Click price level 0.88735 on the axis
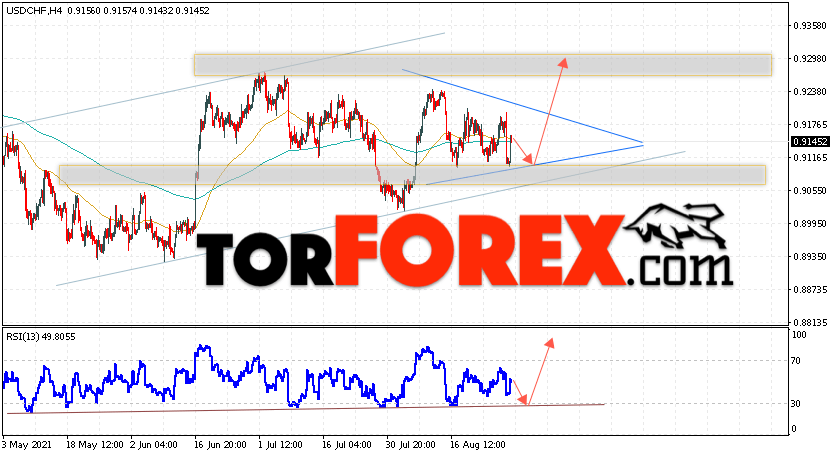The image size is (834, 456). coord(810,289)
